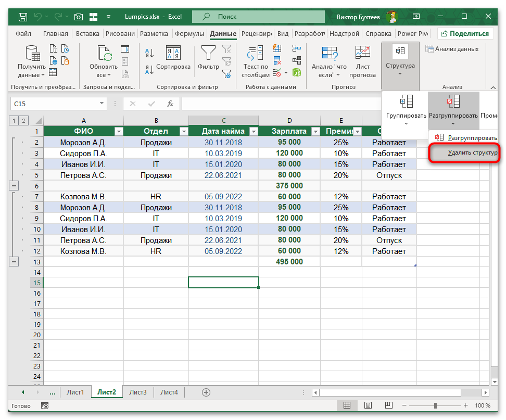The image size is (506, 420).
Task: Click ribbon display options icon
Action: pyautogui.click(x=416, y=17)
